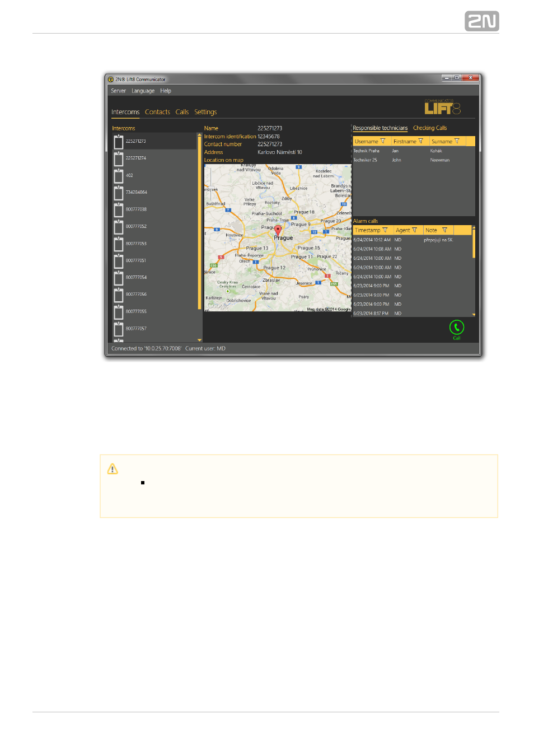534x756 pixels.
Task: Show the Checking Calls tab
Action: click(430, 128)
